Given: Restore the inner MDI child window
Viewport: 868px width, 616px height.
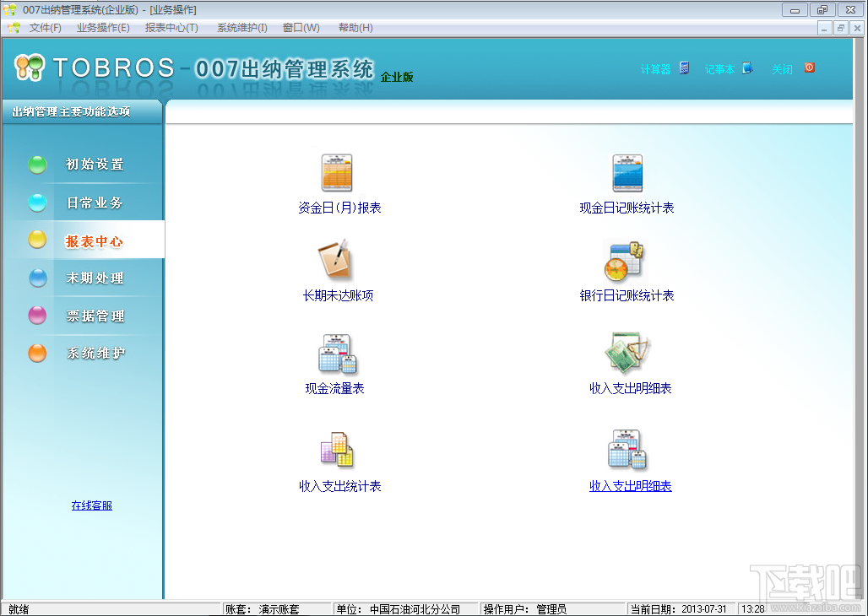Looking at the screenshot, I should (x=841, y=28).
